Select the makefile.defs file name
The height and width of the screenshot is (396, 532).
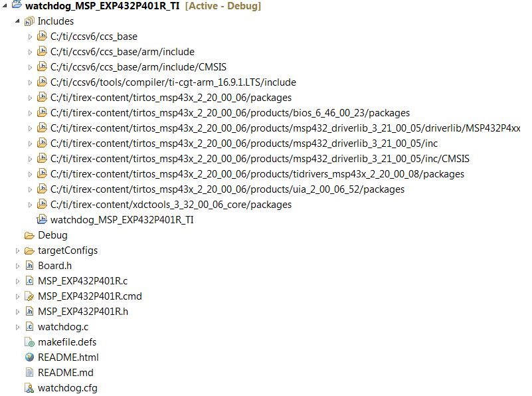pyautogui.click(x=67, y=342)
